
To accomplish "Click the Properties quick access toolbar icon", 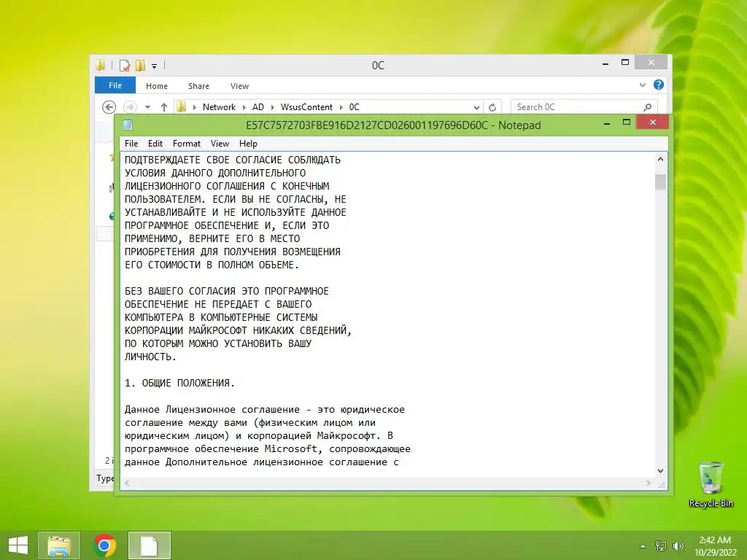I will click(x=125, y=65).
